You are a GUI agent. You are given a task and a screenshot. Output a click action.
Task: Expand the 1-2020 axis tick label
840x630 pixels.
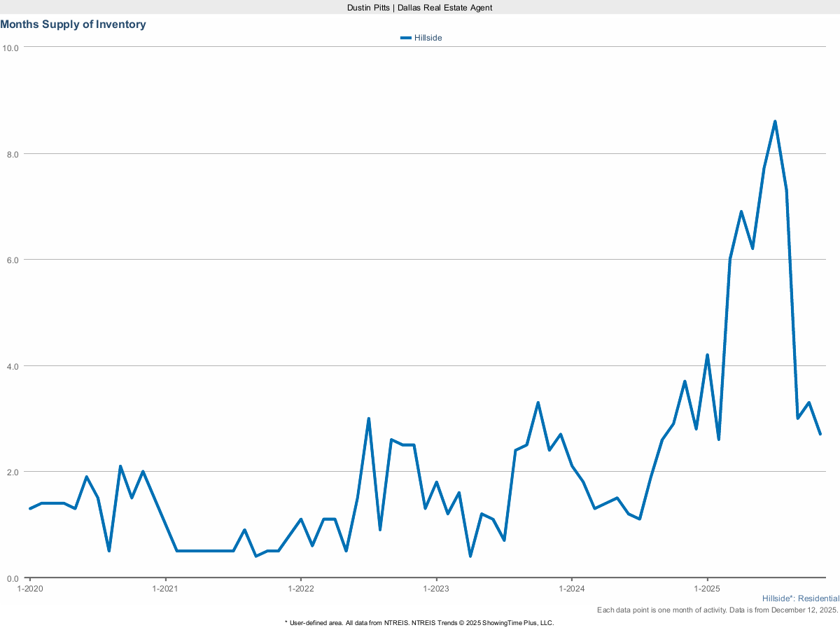30,589
